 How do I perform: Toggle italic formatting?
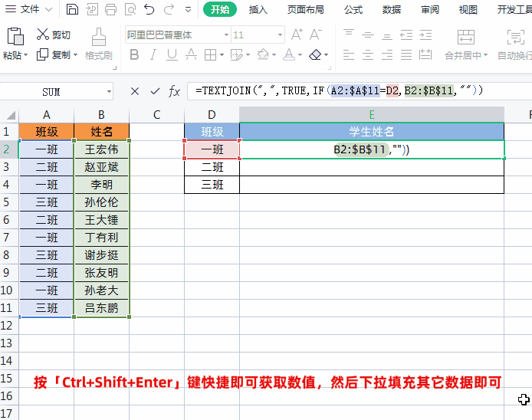tap(153, 54)
